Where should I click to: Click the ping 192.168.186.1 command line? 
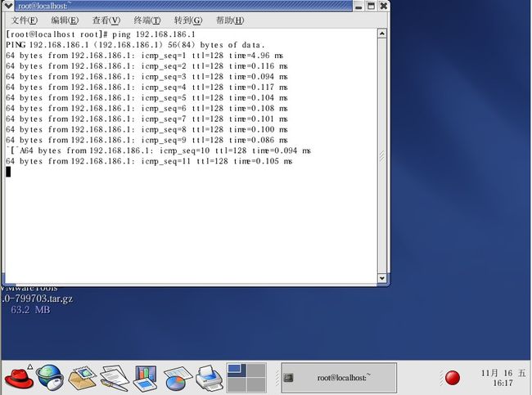[x=101, y=34]
